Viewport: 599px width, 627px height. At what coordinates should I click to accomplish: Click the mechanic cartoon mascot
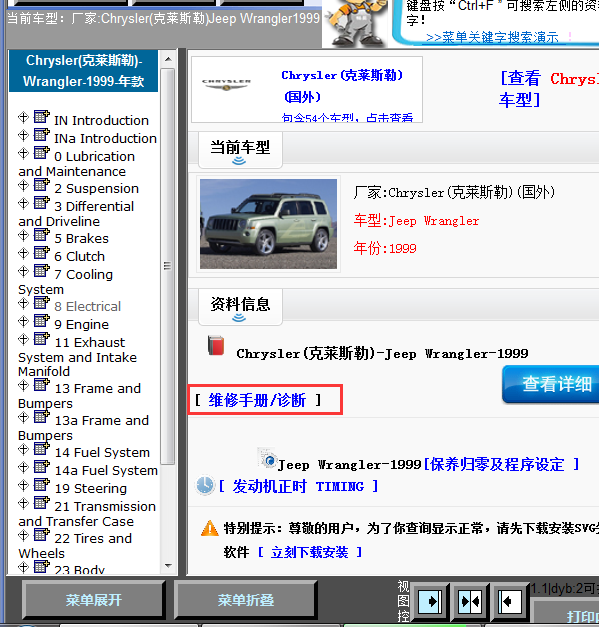[x=356, y=22]
